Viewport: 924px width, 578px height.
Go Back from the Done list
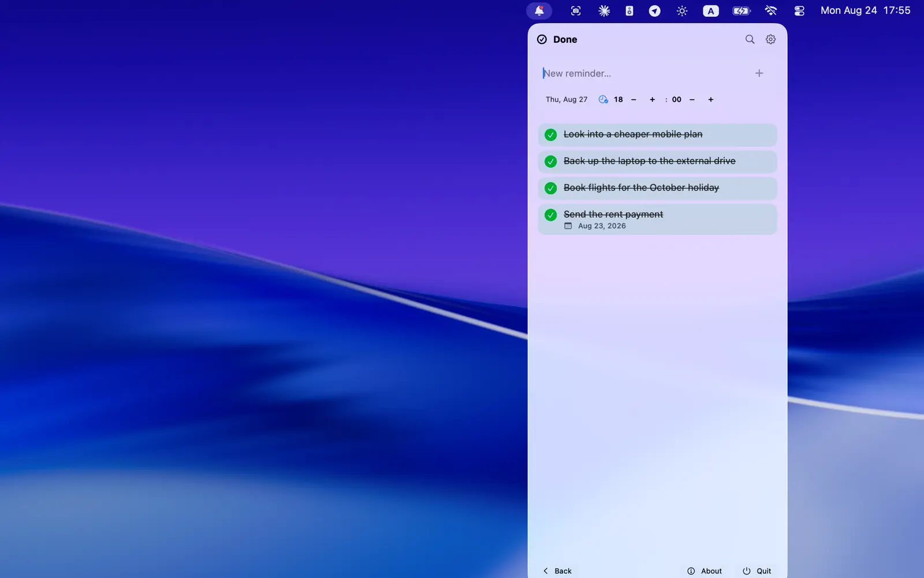click(x=557, y=571)
